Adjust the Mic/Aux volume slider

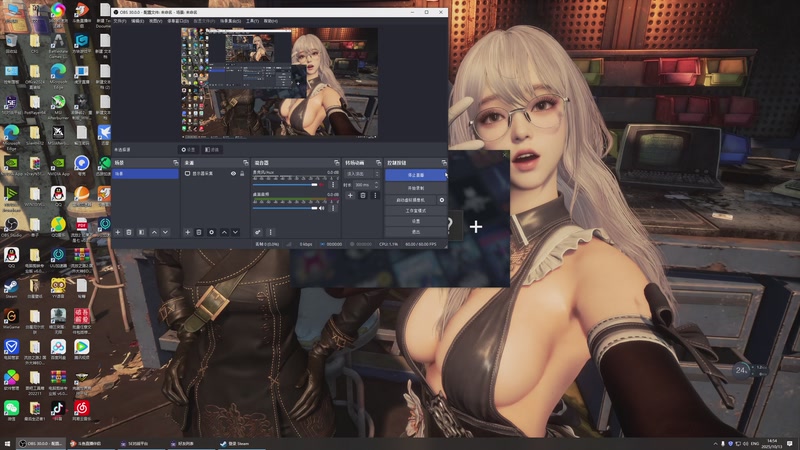pyautogui.click(x=285, y=185)
